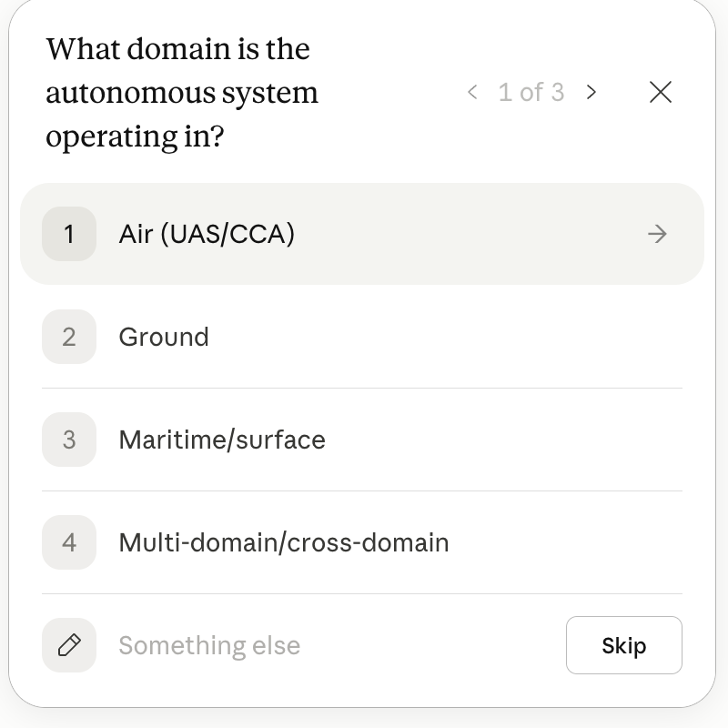The height and width of the screenshot is (728, 728).
Task: Click the Ground answer label text
Action: coord(164,337)
